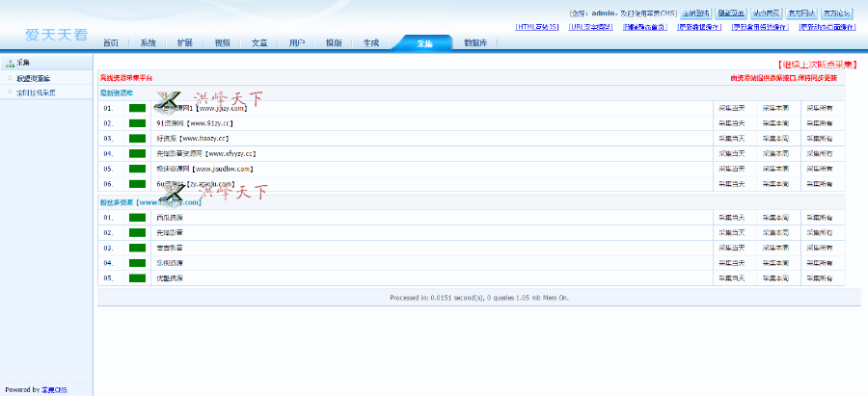Click the second top button, next to 注销退出

click(x=731, y=13)
